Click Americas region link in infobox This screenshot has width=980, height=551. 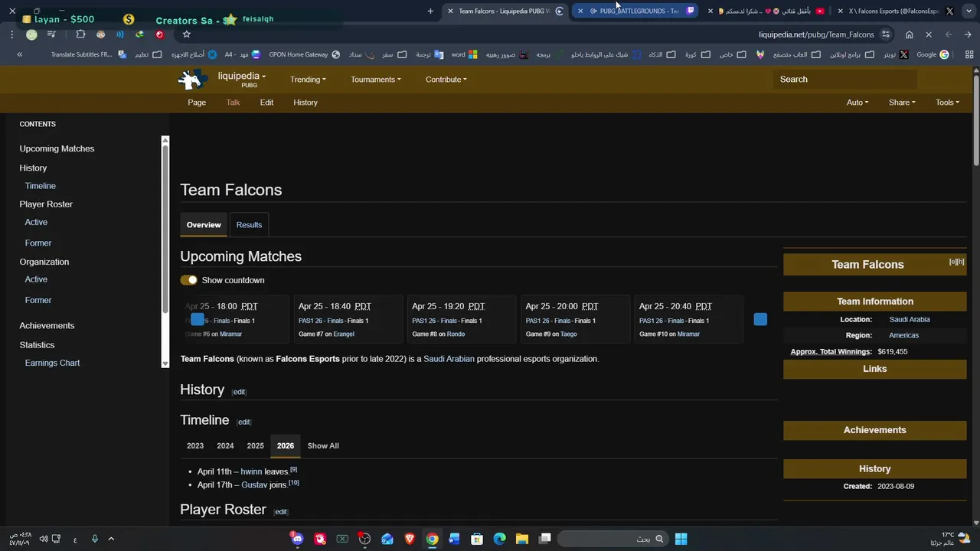coord(903,335)
